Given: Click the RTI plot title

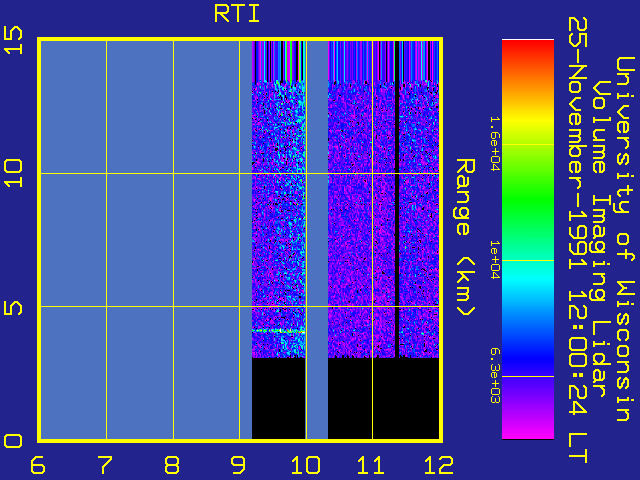Looking at the screenshot, I should 237,14.
